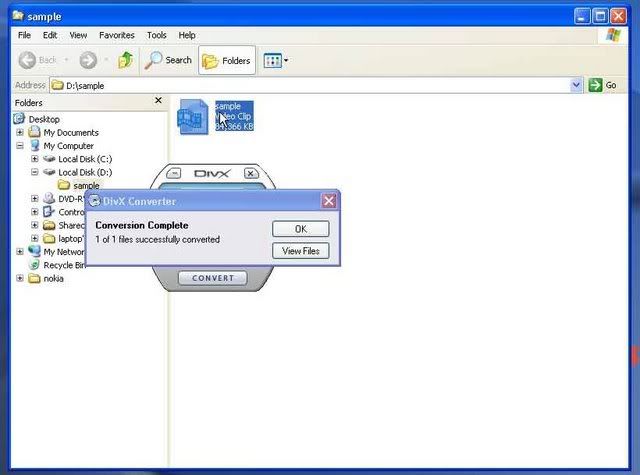Open the Views icon dropdown
This screenshot has width=640, height=475.
coord(276,61)
